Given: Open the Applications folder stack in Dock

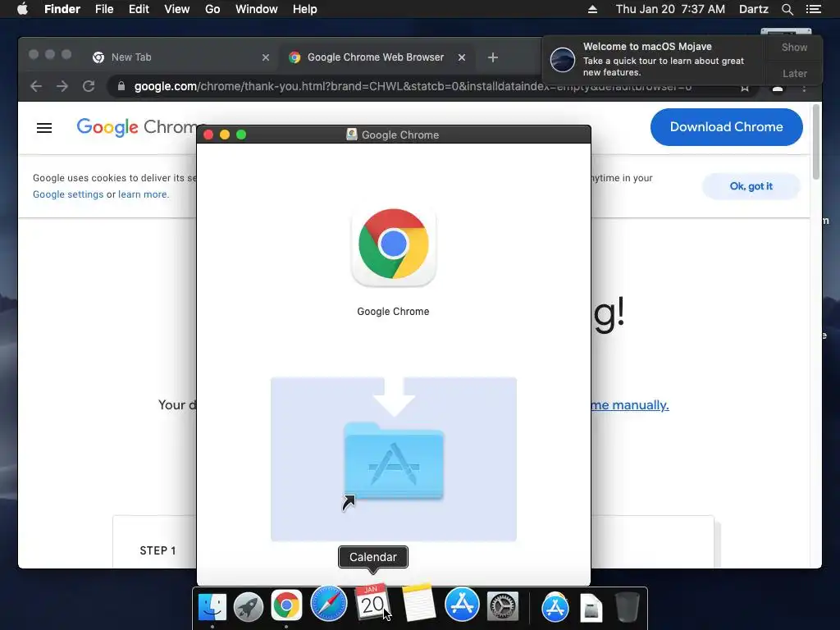Looking at the screenshot, I should coord(555,608).
